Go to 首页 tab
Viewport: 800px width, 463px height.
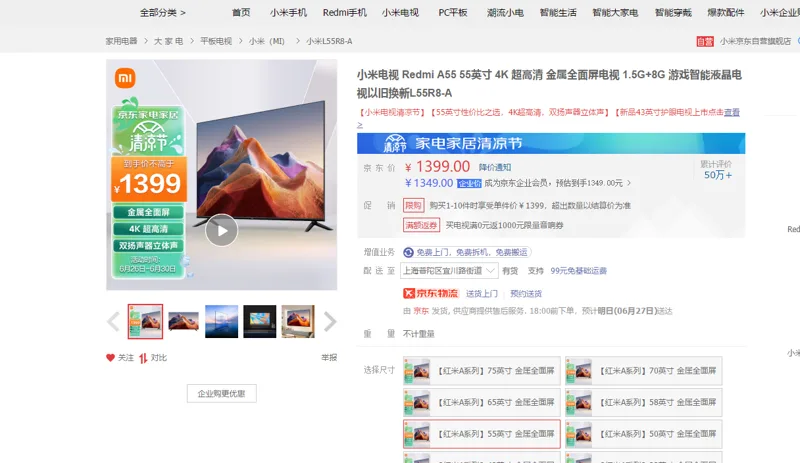(x=241, y=13)
